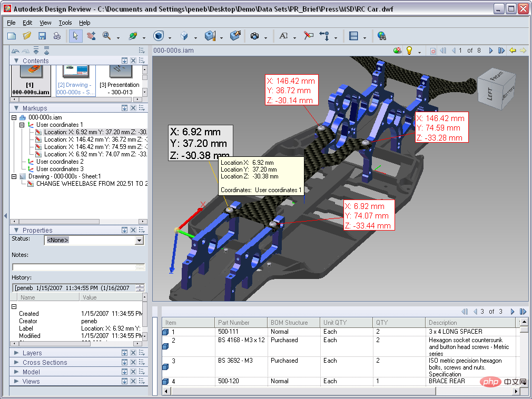Expand the Layers panel
Image resolution: width=532 pixels, height=399 pixels.
pyautogui.click(x=24, y=353)
